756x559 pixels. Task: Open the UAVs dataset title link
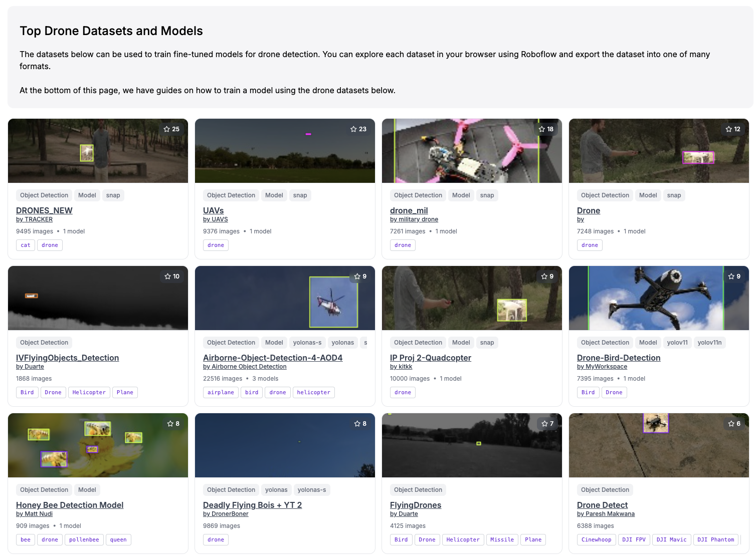pos(213,210)
